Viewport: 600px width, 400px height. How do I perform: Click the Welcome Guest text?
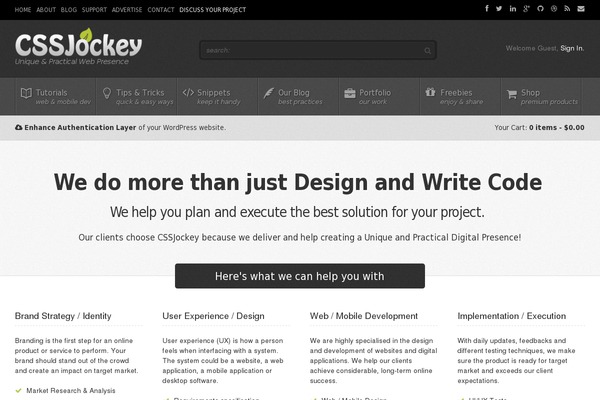coord(531,48)
